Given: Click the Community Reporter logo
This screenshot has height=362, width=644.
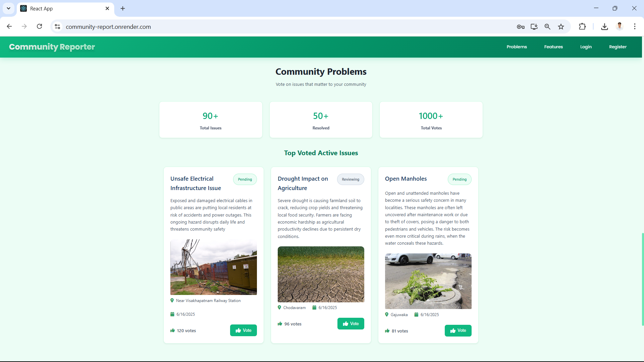Looking at the screenshot, I should coord(52,47).
